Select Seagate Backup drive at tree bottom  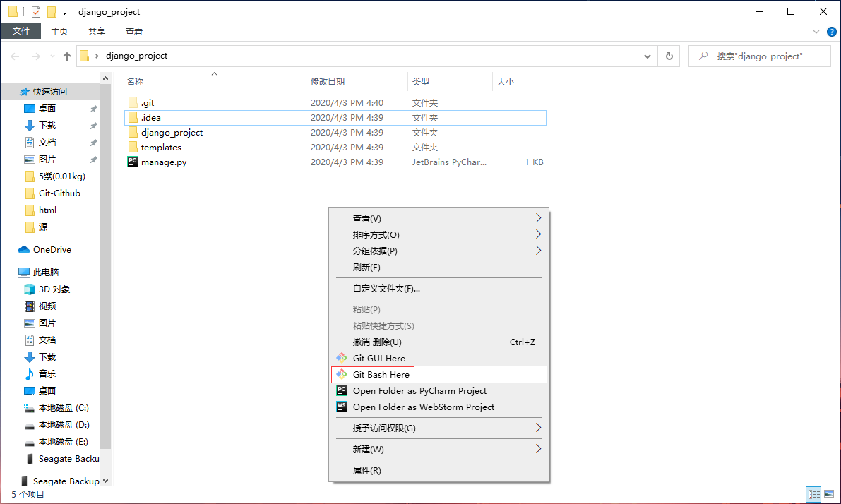point(59,481)
